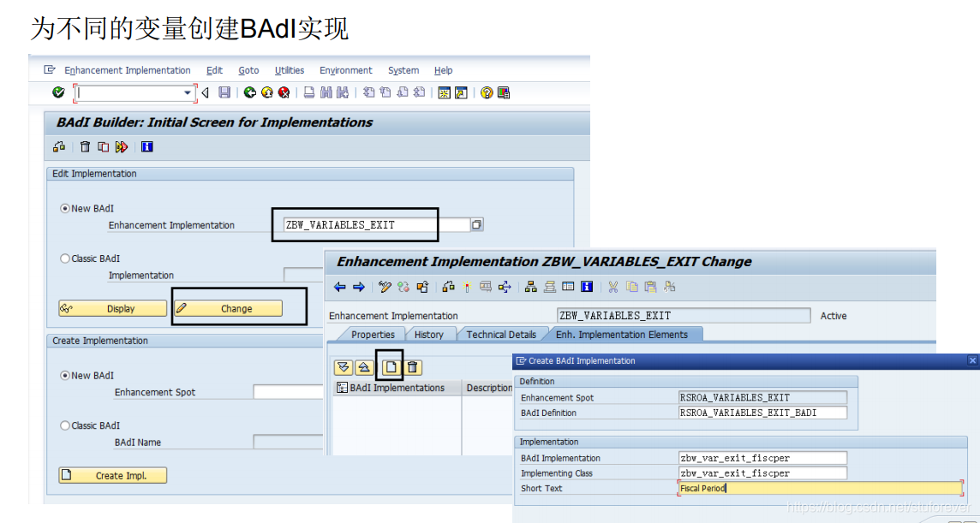This screenshot has width=980, height=523.
Task: Click the Migrate icon in BAdI Builder toolbar
Action: pos(122,147)
